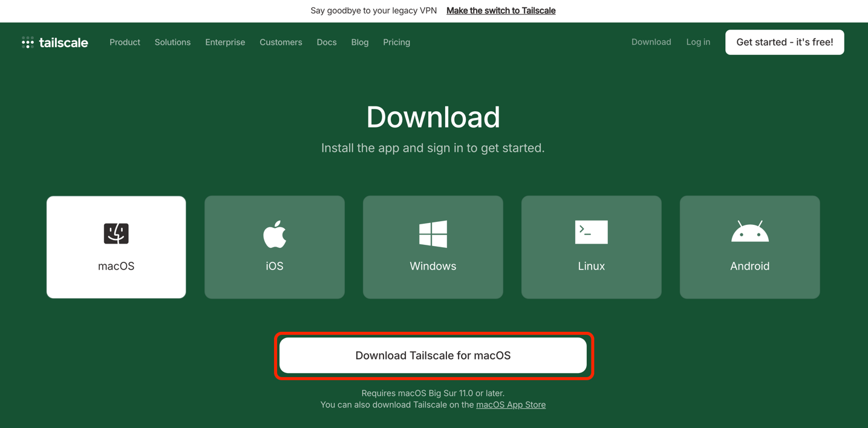Click the tailscale wordmark text

tap(64, 42)
